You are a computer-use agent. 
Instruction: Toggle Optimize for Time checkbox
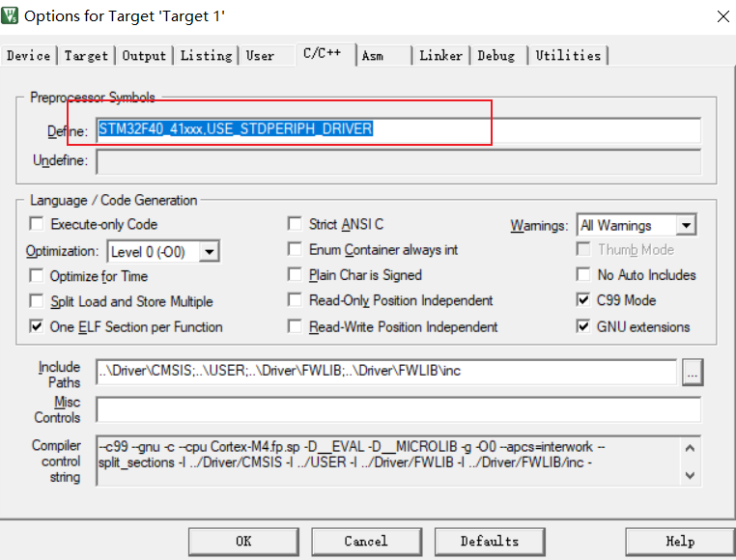coord(36,275)
